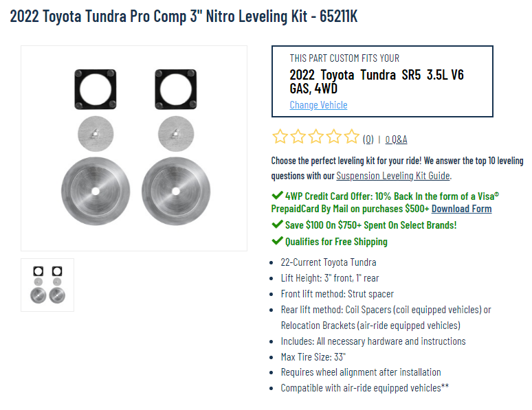This screenshot has width=532, height=410.
Task: Click the Save $100 On $750+ promo text
Action: coord(371,225)
